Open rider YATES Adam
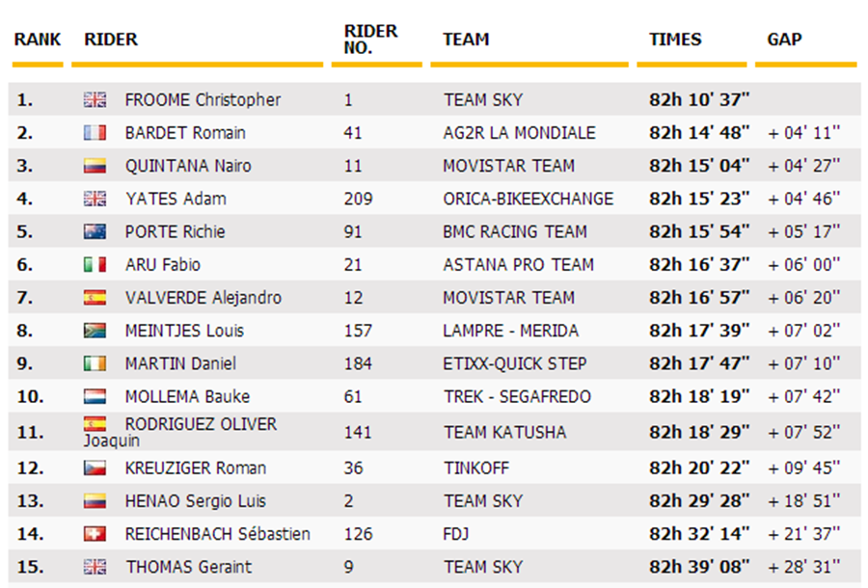 [176, 199]
